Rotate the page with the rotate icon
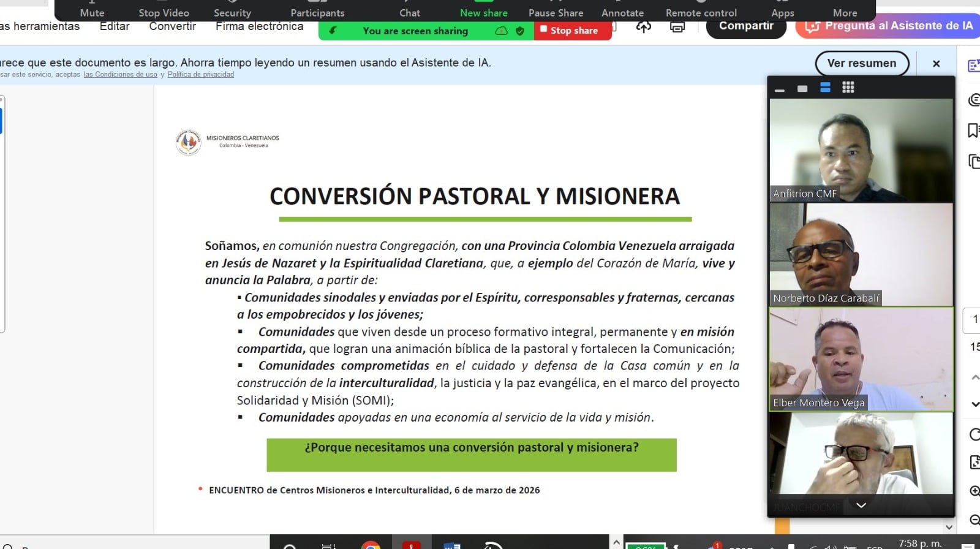 coord(974,434)
